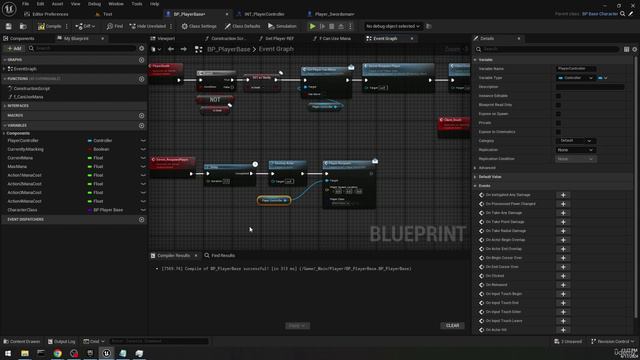Toggle Expose on Spawn checkbox

(x=558, y=114)
